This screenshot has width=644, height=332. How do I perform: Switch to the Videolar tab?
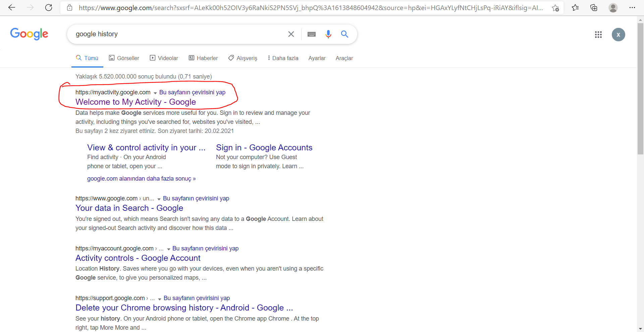pos(164,58)
